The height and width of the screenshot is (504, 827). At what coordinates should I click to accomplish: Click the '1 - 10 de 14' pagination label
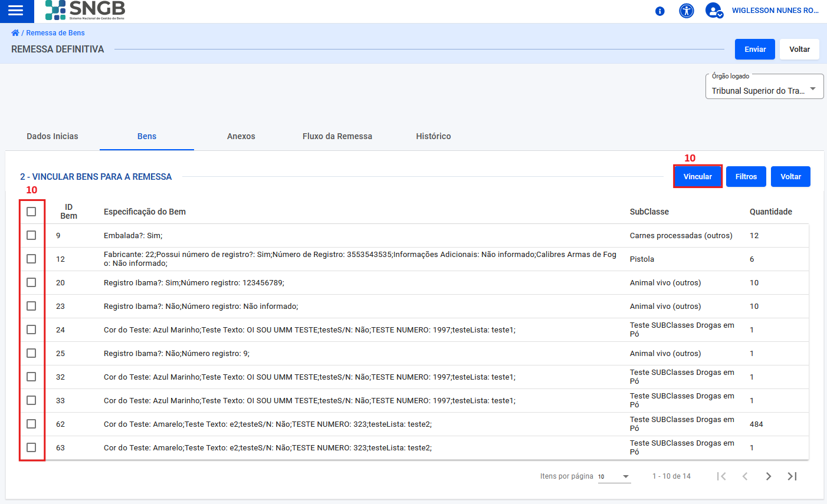tap(671, 476)
